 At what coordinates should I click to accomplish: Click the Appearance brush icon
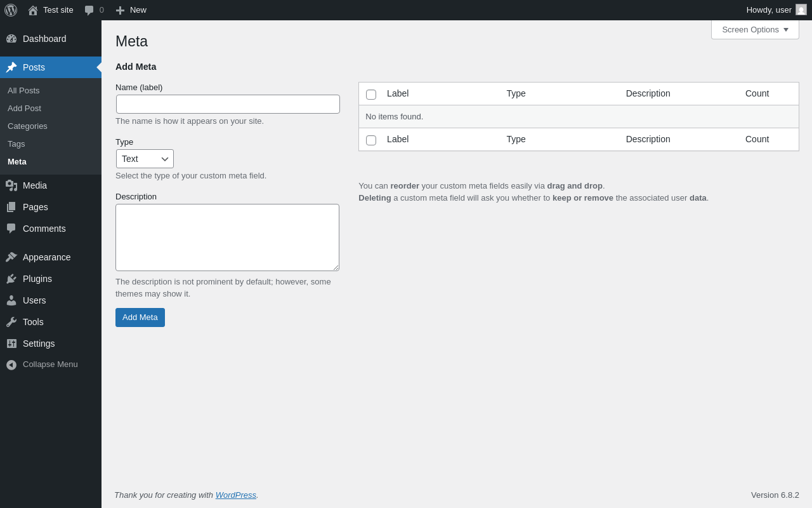pos(11,257)
